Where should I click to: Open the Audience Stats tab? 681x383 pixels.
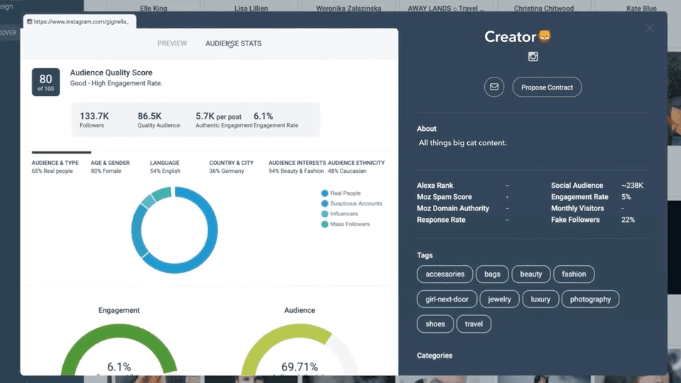pos(233,43)
